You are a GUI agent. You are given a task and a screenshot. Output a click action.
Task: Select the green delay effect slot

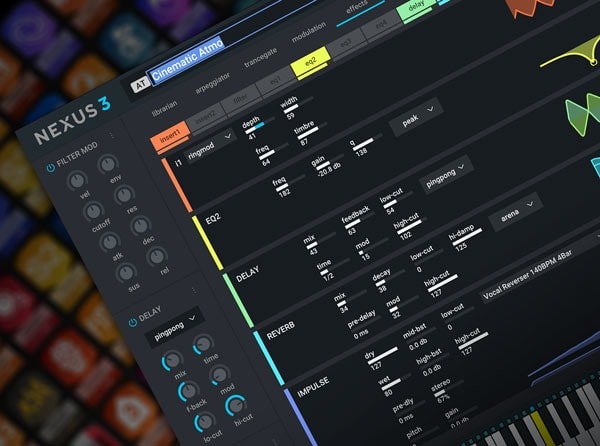(416, 7)
